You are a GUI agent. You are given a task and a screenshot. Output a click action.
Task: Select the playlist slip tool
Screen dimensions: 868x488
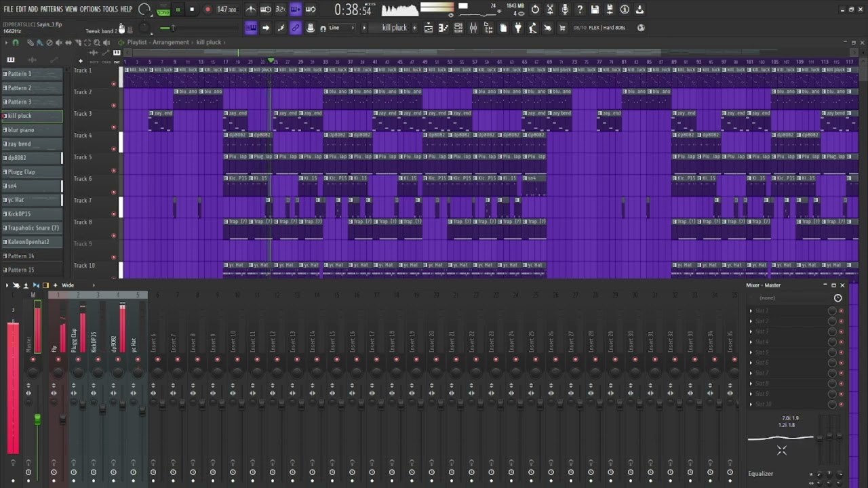[x=68, y=43]
